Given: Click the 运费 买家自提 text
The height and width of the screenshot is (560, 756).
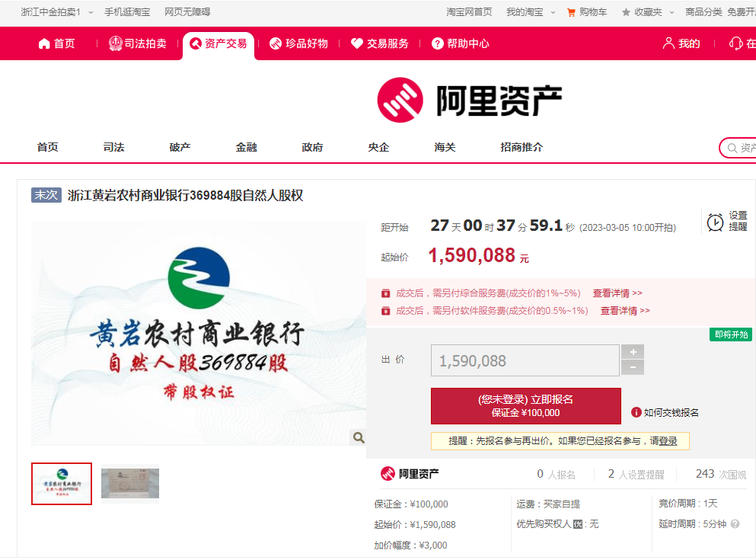Looking at the screenshot, I should pyautogui.click(x=548, y=504).
